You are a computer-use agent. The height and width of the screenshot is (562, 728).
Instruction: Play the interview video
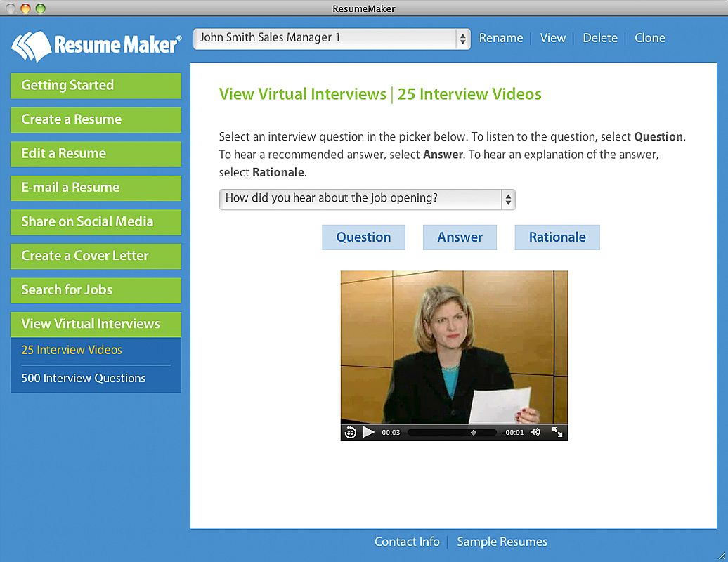click(x=369, y=432)
